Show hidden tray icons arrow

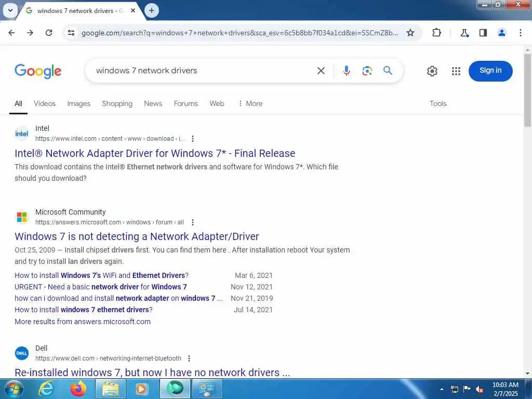(x=442, y=389)
